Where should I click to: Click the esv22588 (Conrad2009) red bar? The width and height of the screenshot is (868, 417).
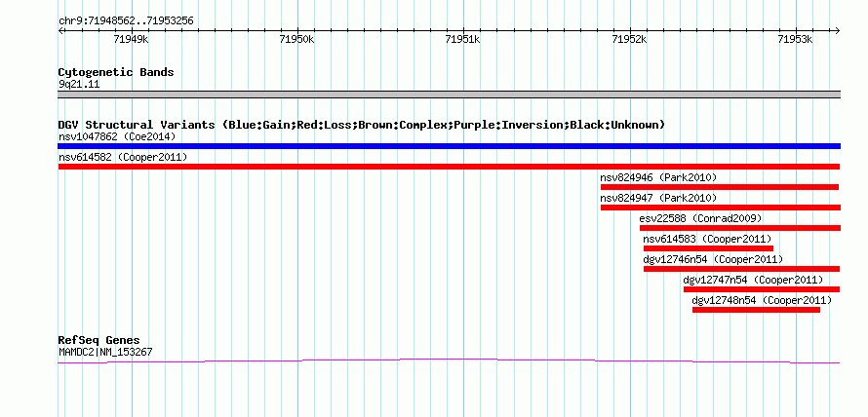[740, 228]
